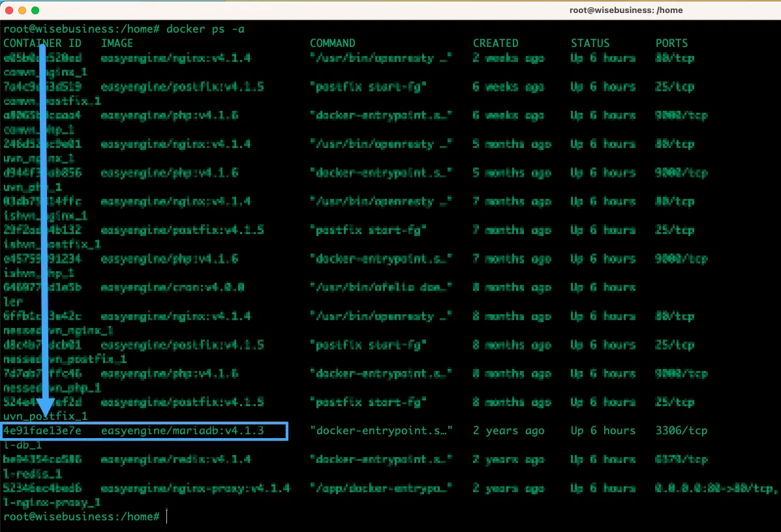781x532 pixels.
Task: Select image name easyengine/mariadb:v4.1.3
Action: (182, 430)
